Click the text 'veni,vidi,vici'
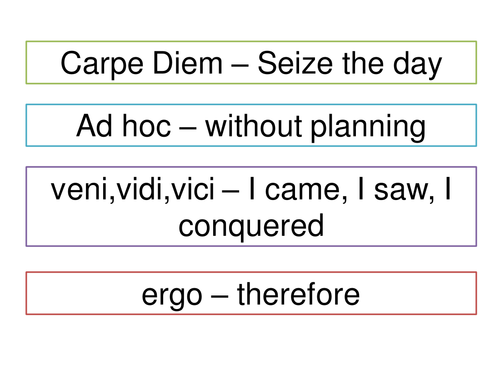 [132, 189]
